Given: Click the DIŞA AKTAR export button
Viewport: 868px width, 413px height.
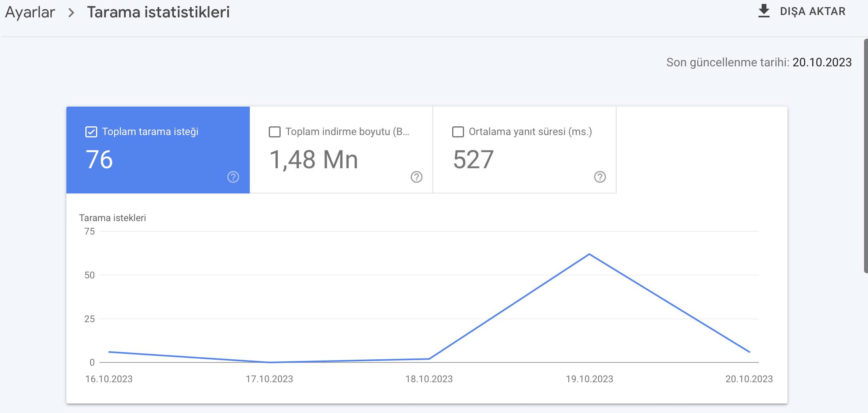Looking at the screenshot, I should point(802,11).
